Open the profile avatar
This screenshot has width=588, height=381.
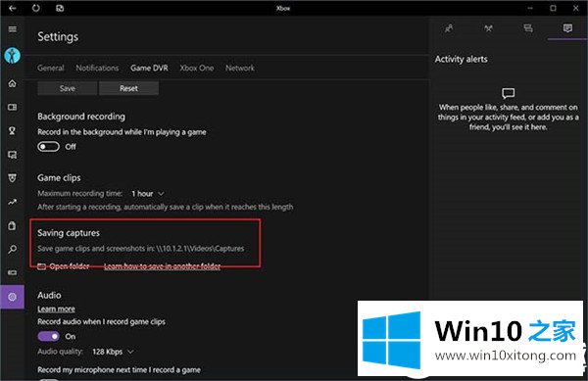pos(13,56)
